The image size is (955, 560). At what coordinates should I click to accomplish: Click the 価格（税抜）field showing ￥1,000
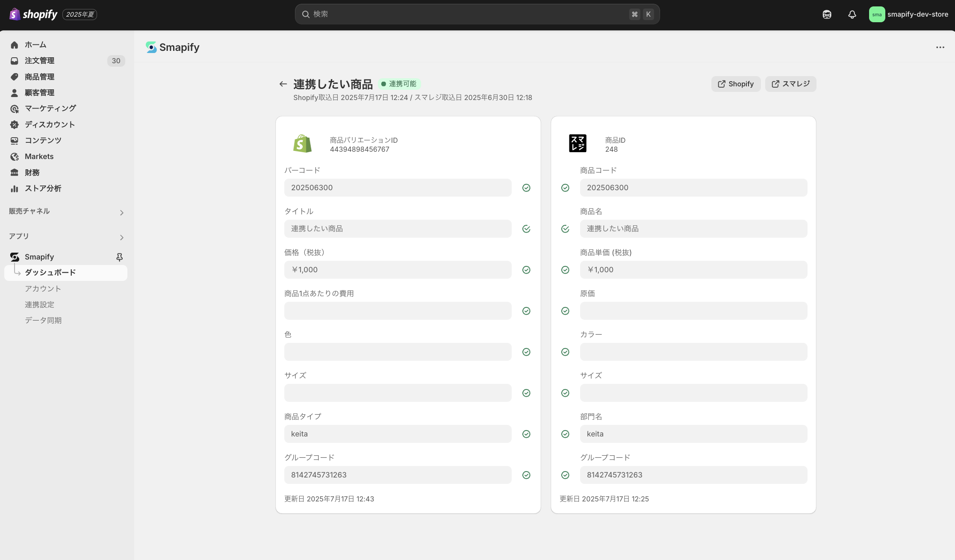[398, 270]
